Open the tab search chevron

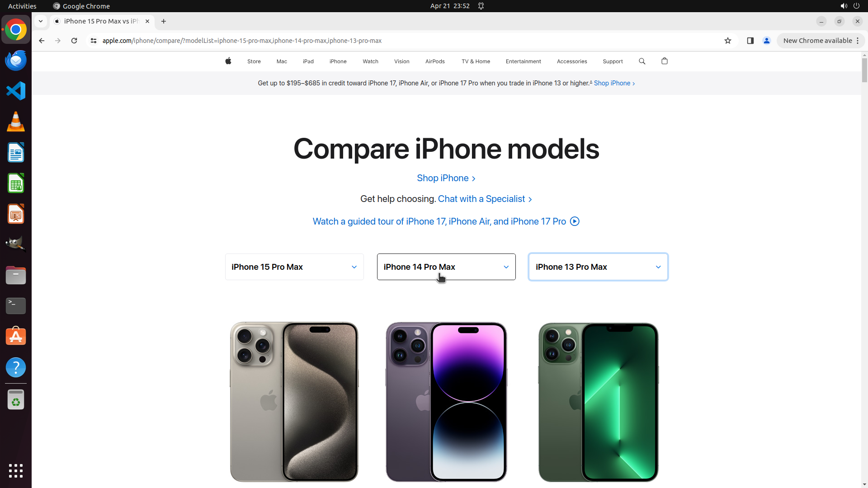[x=41, y=21]
